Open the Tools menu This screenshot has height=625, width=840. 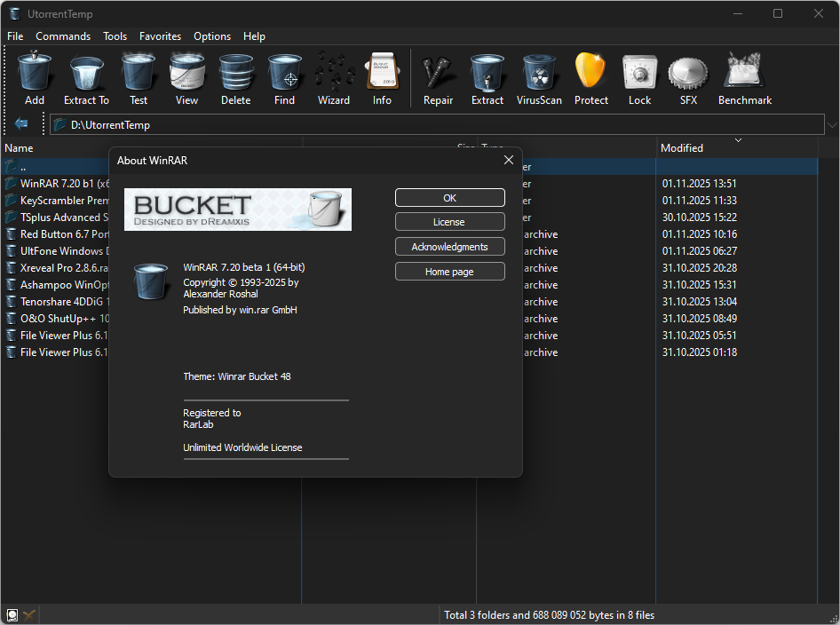115,36
